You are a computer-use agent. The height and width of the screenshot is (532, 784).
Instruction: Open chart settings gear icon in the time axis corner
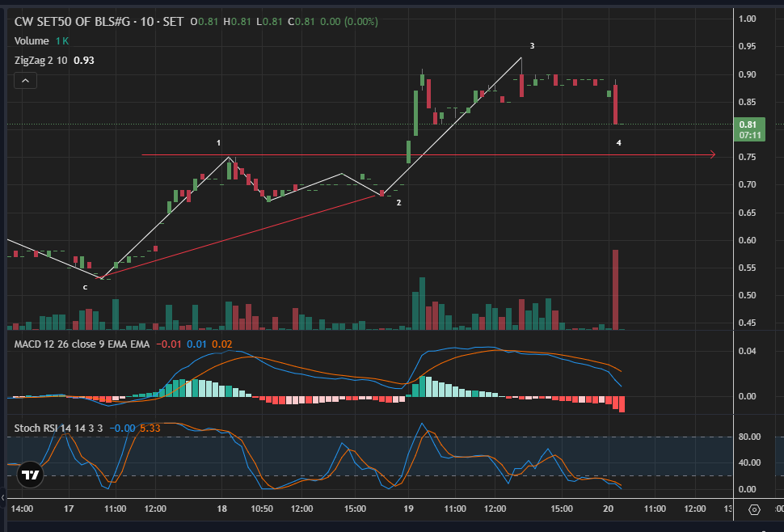(x=755, y=509)
